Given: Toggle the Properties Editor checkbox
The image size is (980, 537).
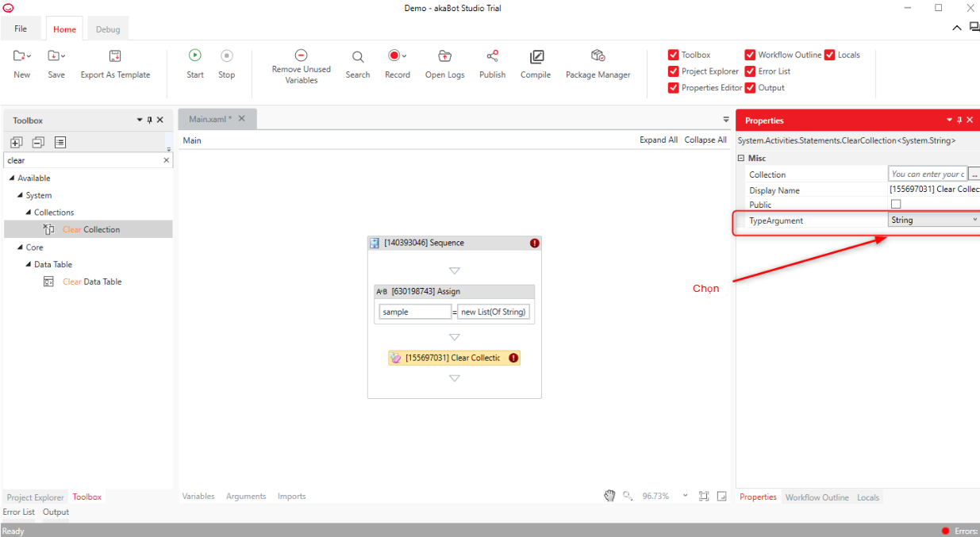Looking at the screenshot, I should (674, 88).
